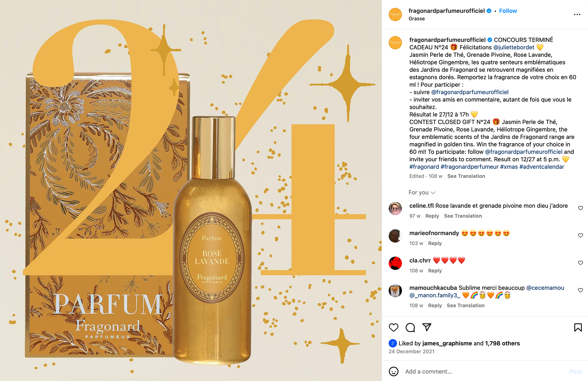Like the post with heart icon
The width and height of the screenshot is (588, 381).
[394, 327]
